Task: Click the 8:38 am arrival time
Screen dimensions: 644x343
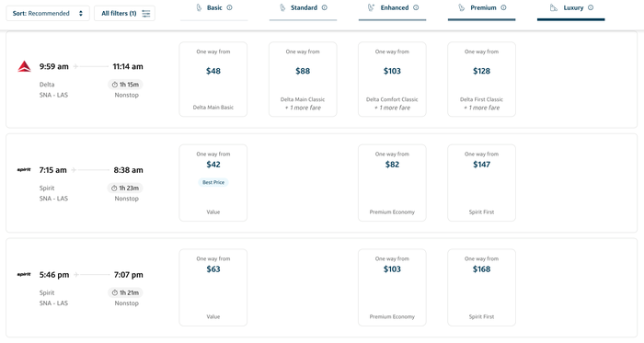Action: pyautogui.click(x=128, y=170)
